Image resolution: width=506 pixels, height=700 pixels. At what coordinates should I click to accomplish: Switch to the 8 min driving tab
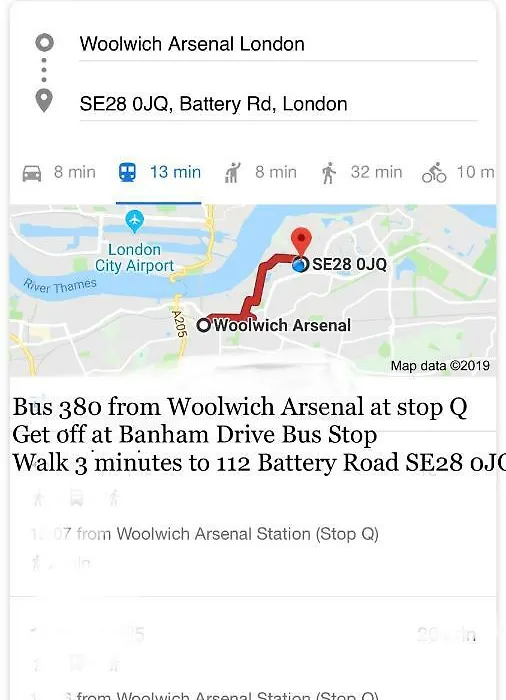coord(59,173)
